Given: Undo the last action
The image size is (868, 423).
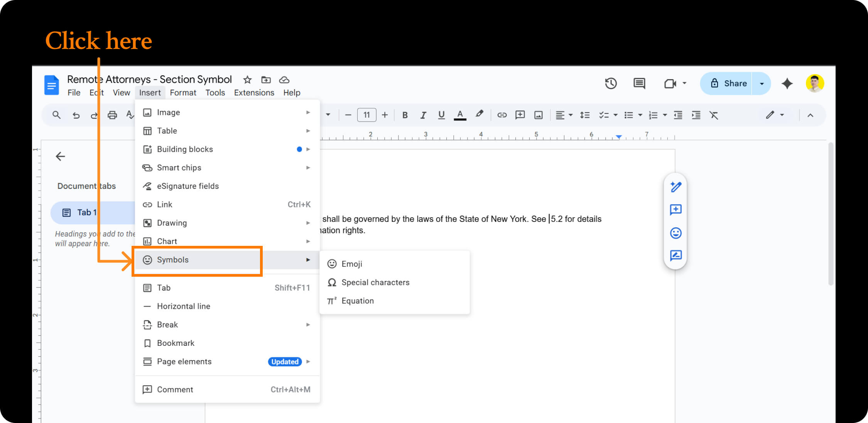Looking at the screenshot, I should 76,115.
